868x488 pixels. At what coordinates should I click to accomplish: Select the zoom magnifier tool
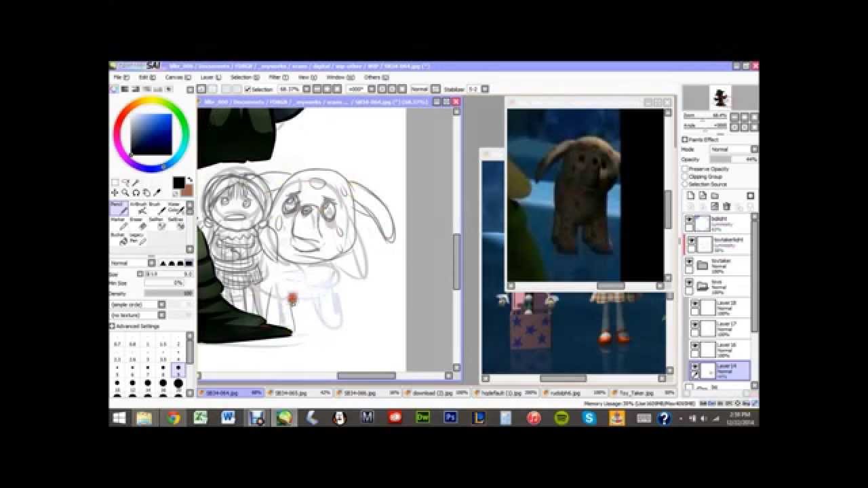point(125,192)
